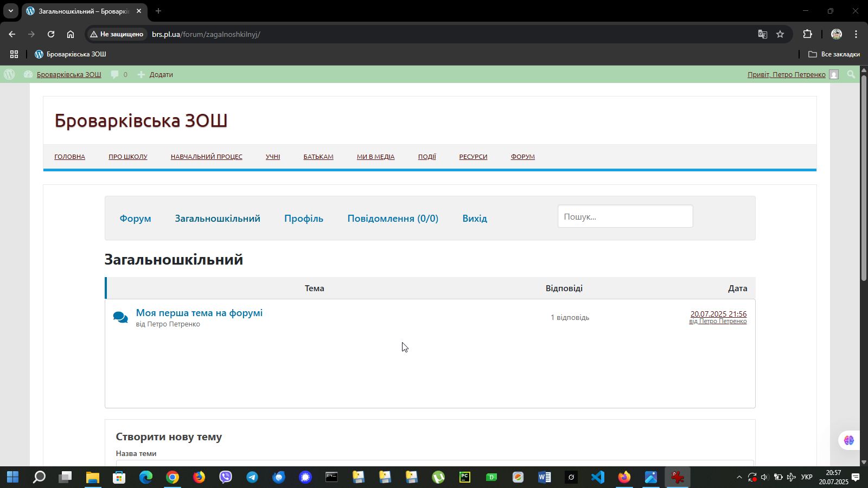Click the admin bar search magnifier icon
This screenshot has width=868, height=488.
click(851, 74)
